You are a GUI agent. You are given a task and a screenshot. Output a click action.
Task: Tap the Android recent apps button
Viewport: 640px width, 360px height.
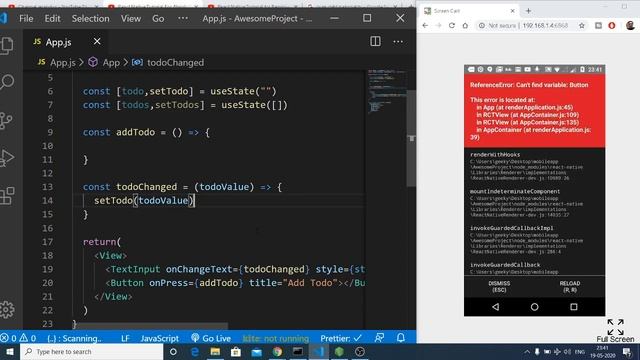pos(573,307)
